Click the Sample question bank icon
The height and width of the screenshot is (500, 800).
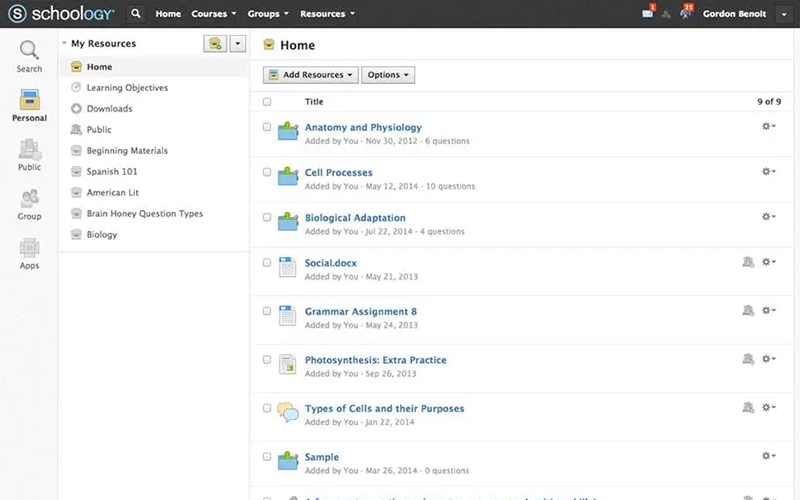click(288, 461)
